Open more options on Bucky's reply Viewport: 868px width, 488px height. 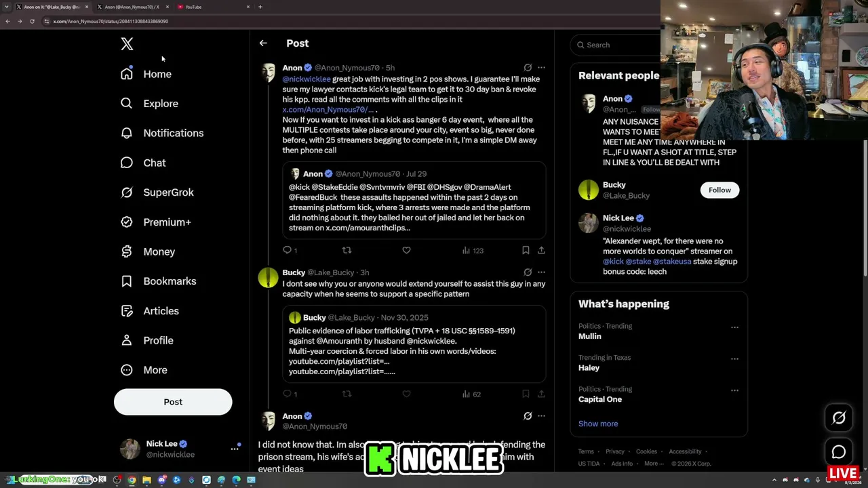click(x=541, y=272)
